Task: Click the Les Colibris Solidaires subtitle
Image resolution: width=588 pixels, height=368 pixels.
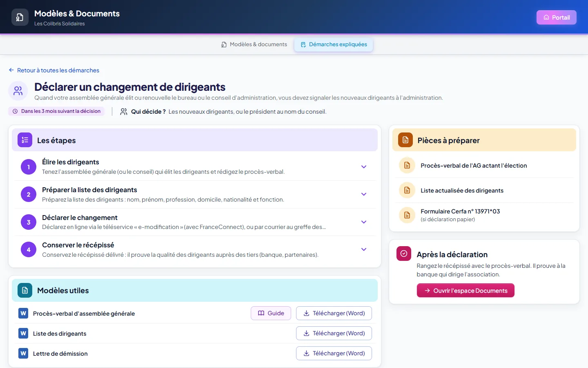Action: point(60,24)
